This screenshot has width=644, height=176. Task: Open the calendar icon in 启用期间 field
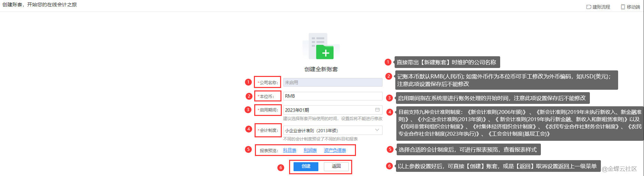tap(377, 110)
